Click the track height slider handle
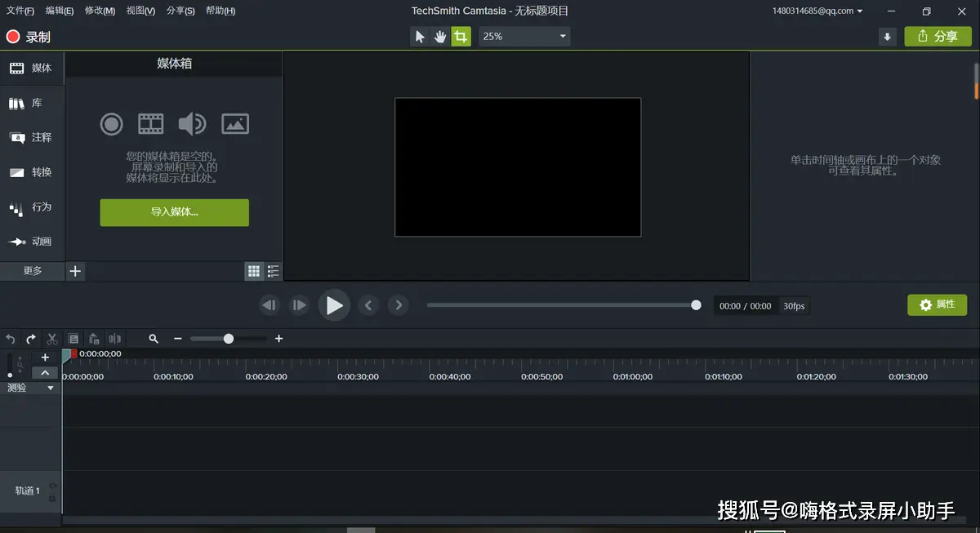 click(x=10, y=375)
